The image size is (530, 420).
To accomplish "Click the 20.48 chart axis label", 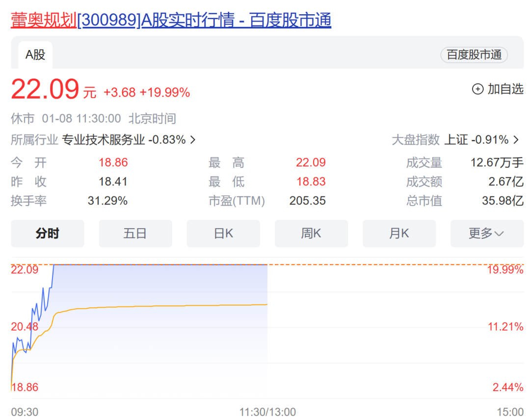I will coord(25,327).
